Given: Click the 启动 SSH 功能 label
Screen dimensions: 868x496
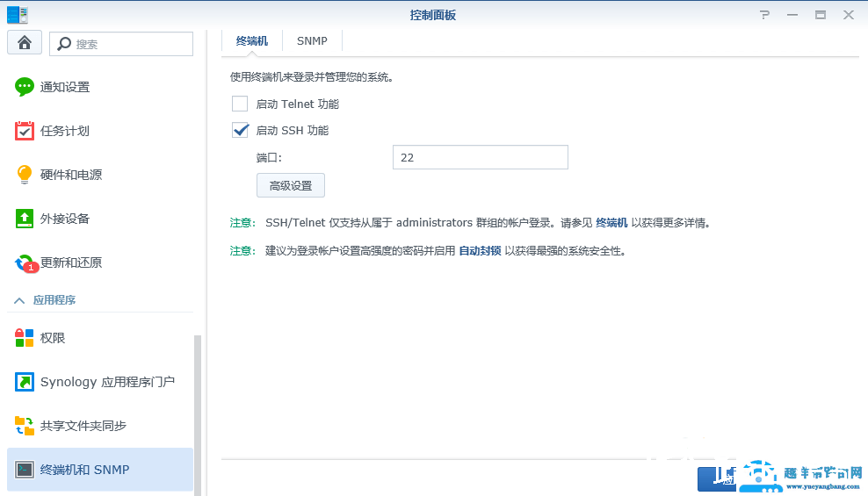Looking at the screenshot, I should click(293, 130).
